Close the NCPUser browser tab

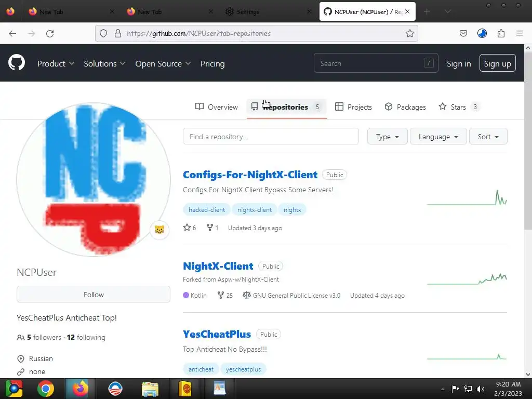click(407, 11)
